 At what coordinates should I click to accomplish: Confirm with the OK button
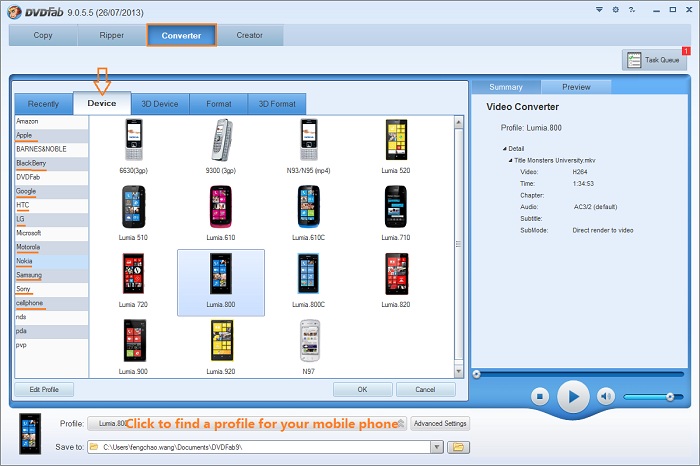pos(362,390)
